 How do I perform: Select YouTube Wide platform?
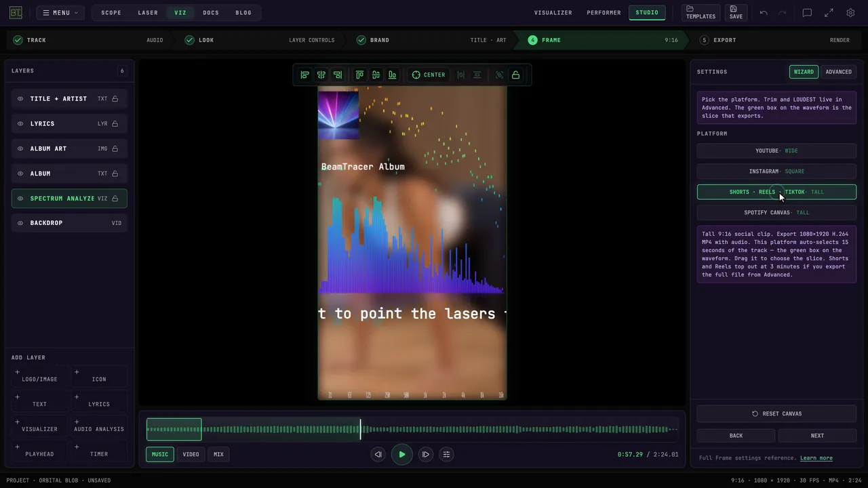pyautogui.click(x=776, y=150)
